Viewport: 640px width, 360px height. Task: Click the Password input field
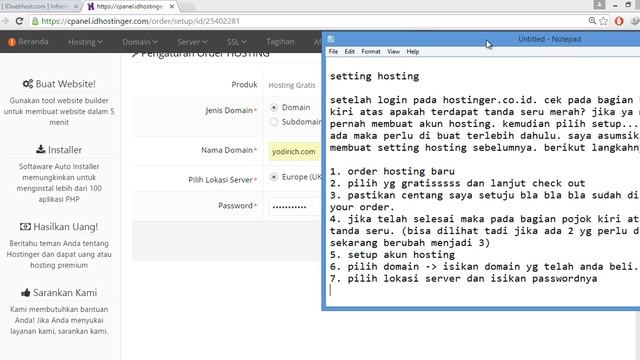295,206
